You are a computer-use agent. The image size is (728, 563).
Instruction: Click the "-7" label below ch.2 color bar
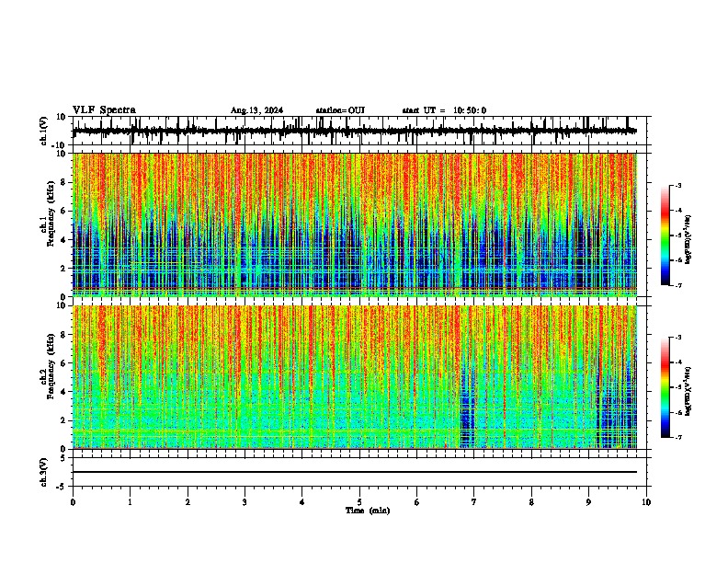[677, 438]
